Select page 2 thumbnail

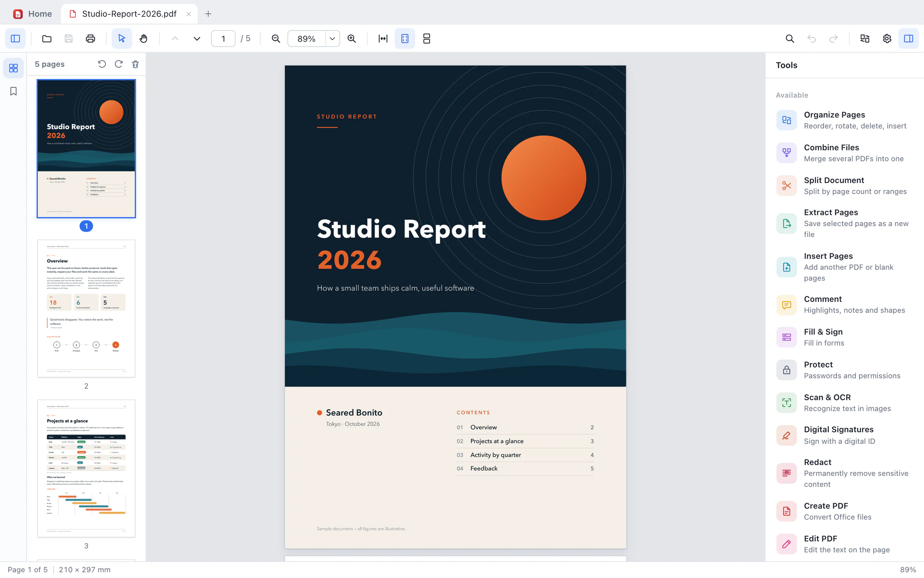point(86,308)
